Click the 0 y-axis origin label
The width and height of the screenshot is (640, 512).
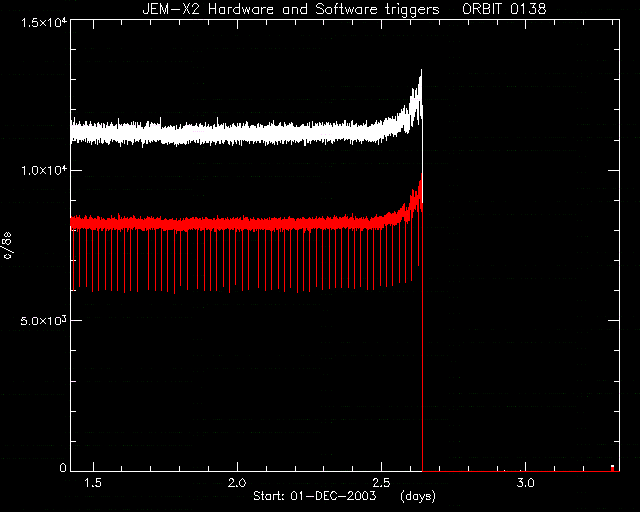tap(62, 467)
